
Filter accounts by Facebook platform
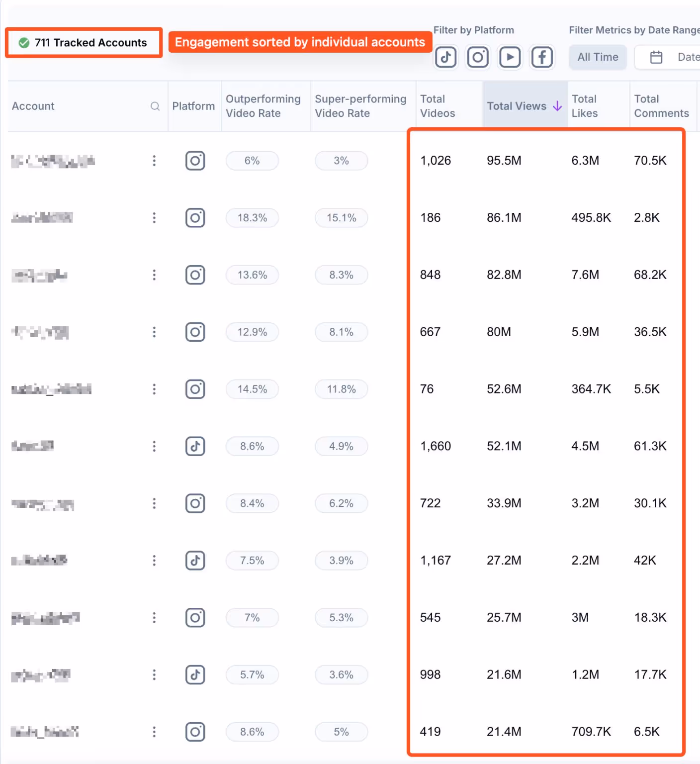542,57
